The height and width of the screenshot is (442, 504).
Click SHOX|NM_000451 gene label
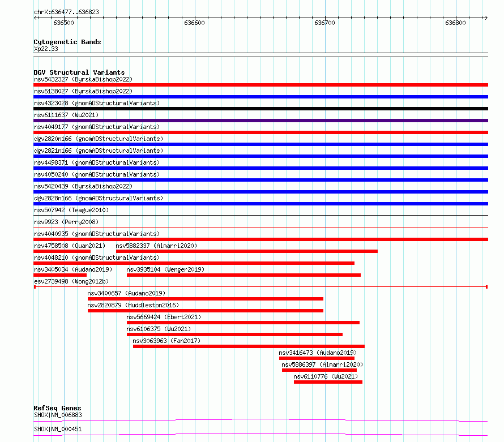point(58,429)
